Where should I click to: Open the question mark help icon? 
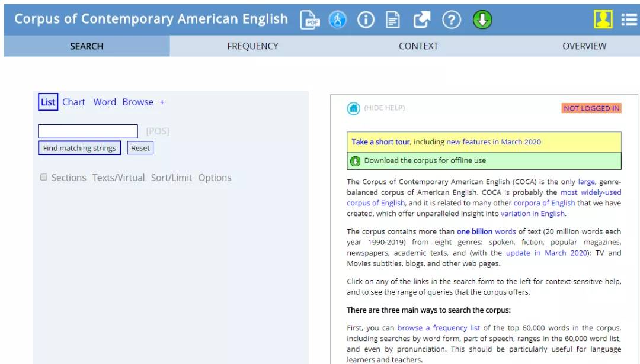pos(452,20)
